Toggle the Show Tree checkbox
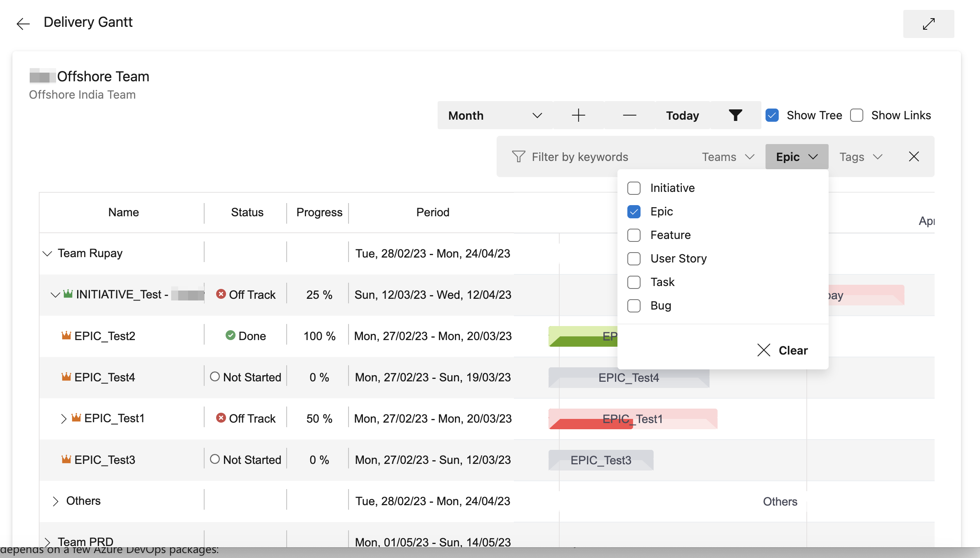 pyautogui.click(x=773, y=115)
